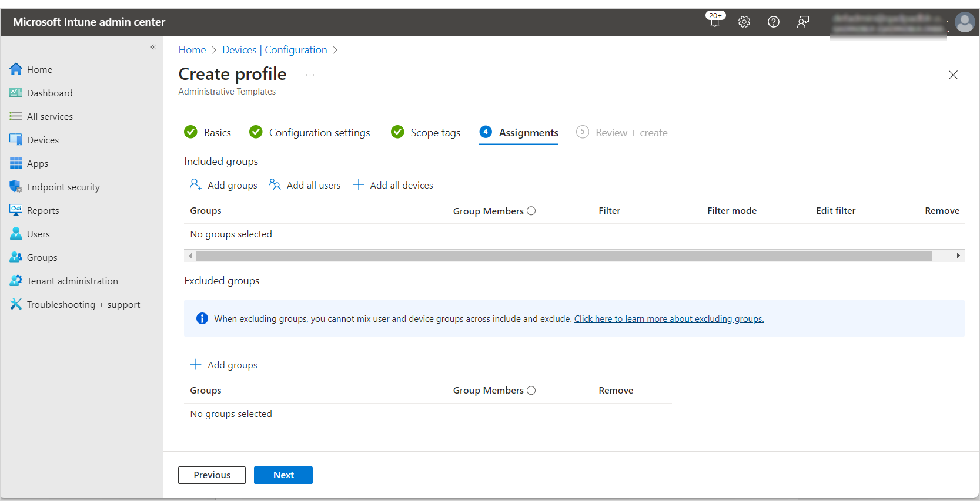Open portal settings gear icon
The width and height of the screenshot is (980, 501).
(x=744, y=22)
